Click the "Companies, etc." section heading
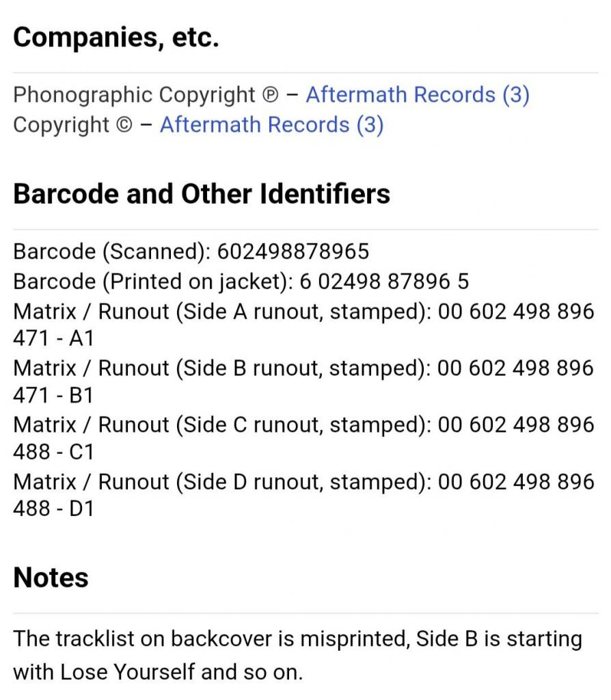The image size is (611, 700). pos(116,38)
